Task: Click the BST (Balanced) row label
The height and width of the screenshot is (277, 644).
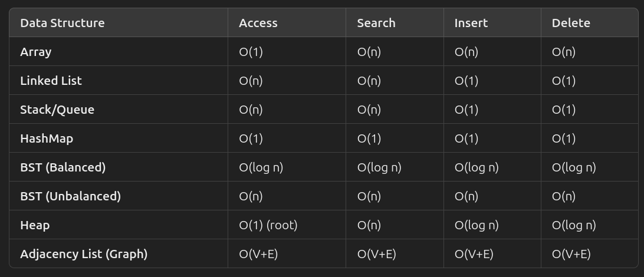Action: [63, 167]
